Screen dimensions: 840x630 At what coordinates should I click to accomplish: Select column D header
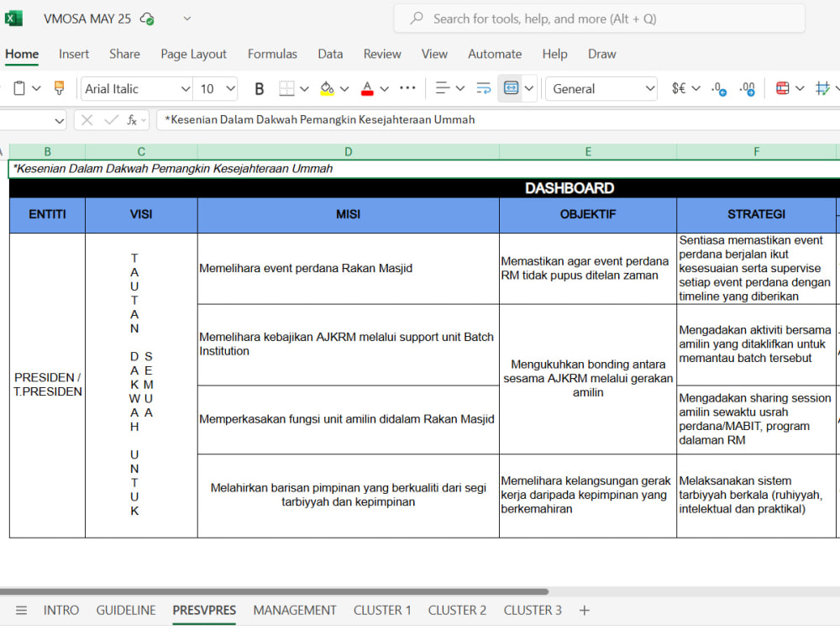349,151
